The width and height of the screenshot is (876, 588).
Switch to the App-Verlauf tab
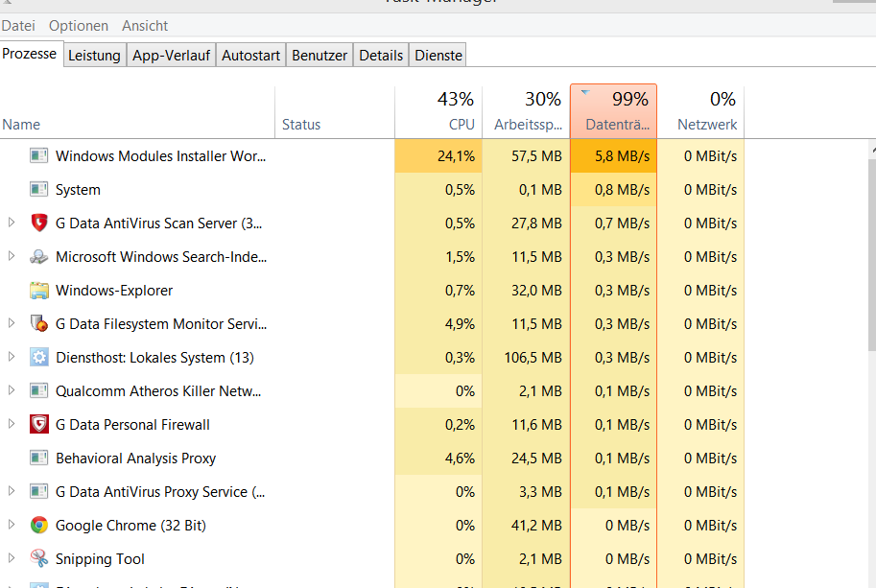171,56
